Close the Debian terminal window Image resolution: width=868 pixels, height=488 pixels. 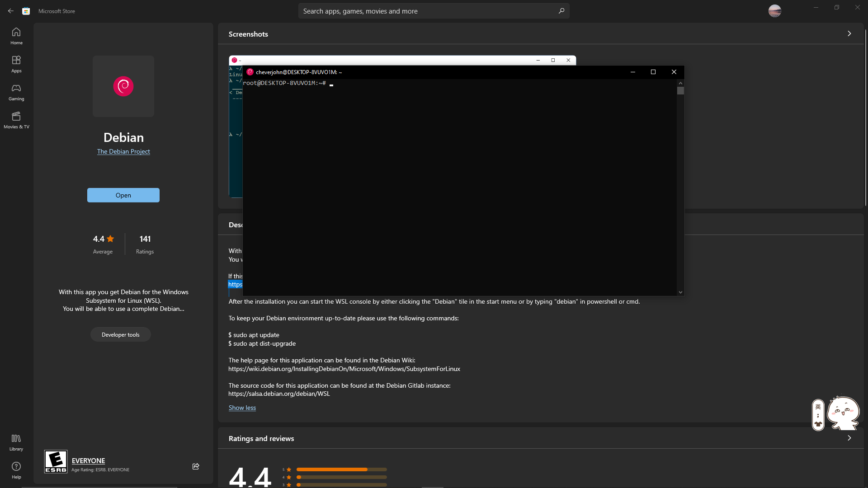(x=674, y=72)
